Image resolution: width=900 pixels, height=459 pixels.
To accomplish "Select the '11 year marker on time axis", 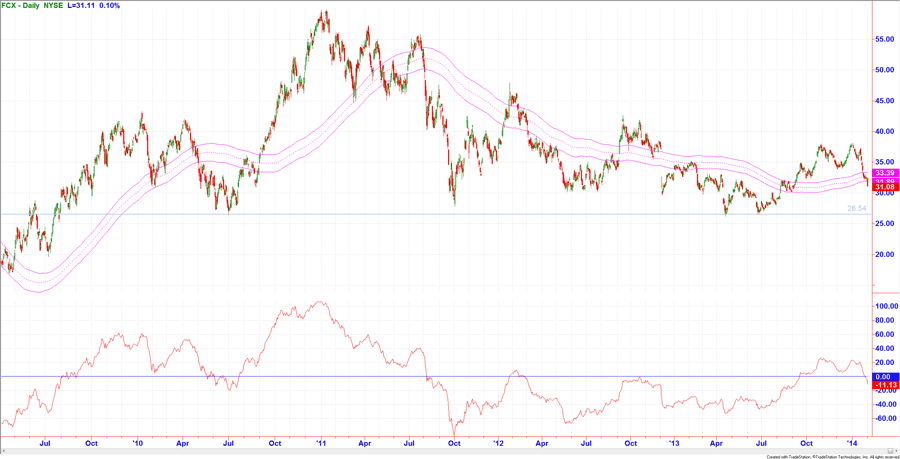I will (322, 441).
